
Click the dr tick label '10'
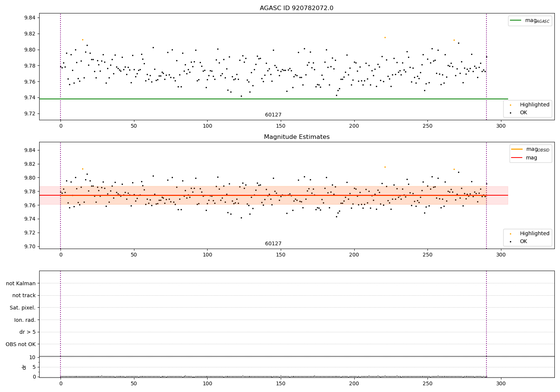(32, 357)
